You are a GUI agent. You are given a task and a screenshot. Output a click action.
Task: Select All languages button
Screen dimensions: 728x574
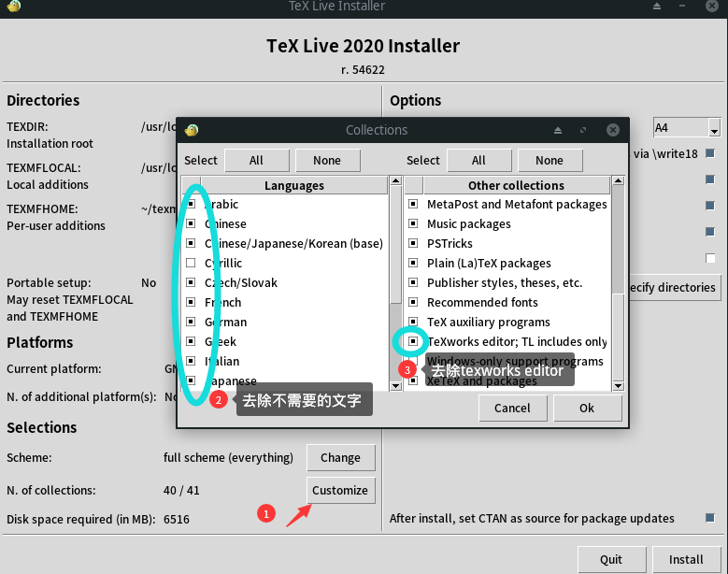(x=257, y=160)
